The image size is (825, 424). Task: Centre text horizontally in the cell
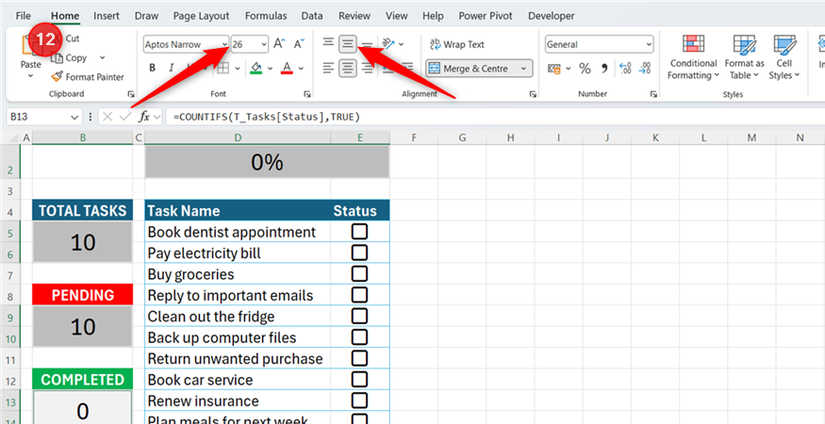click(x=347, y=68)
